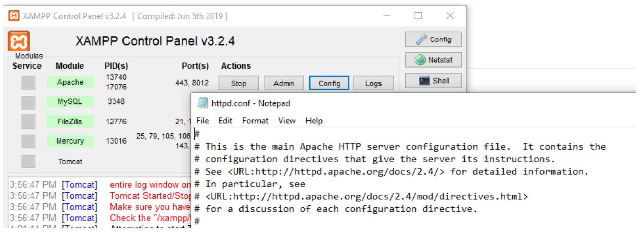This screenshot has width=644, height=233.
Task: Click the Service column header
Action: coord(27,66)
